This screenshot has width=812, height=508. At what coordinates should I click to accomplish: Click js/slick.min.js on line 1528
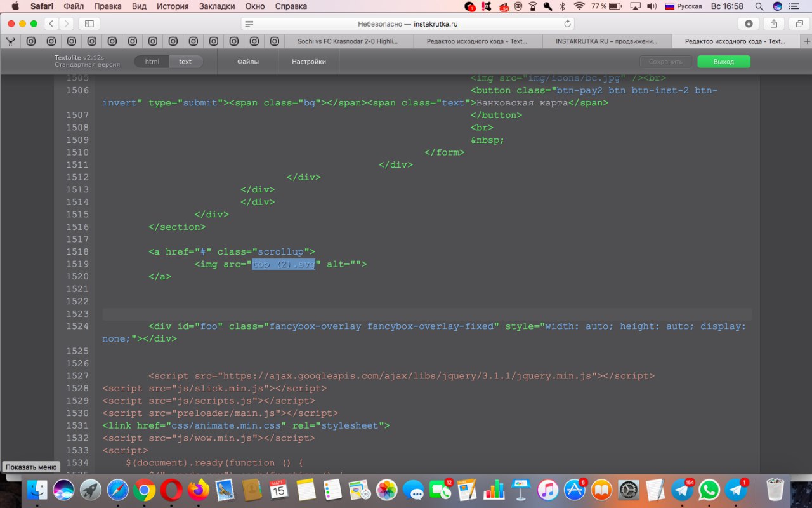pyautogui.click(x=221, y=388)
